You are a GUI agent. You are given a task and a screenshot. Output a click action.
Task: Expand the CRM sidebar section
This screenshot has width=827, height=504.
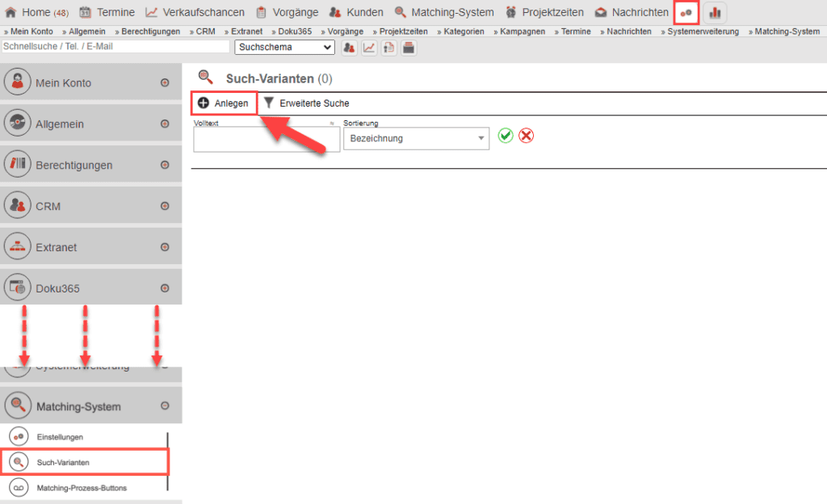coord(164,204)
